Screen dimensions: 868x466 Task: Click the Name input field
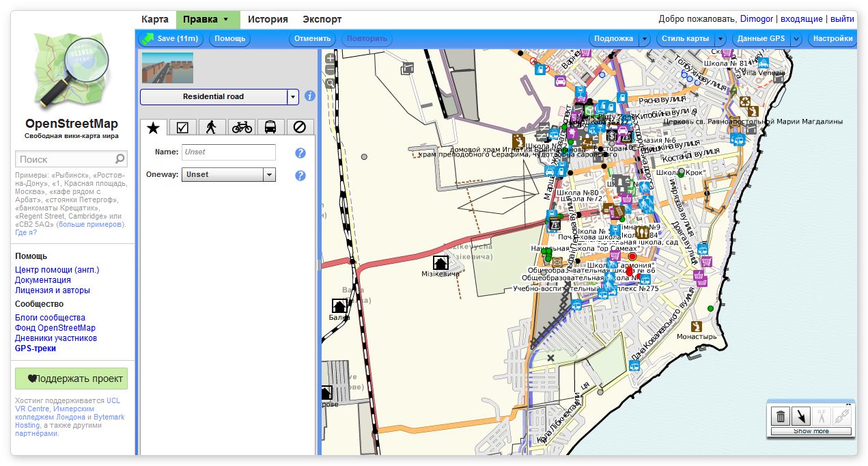[229, 152]
